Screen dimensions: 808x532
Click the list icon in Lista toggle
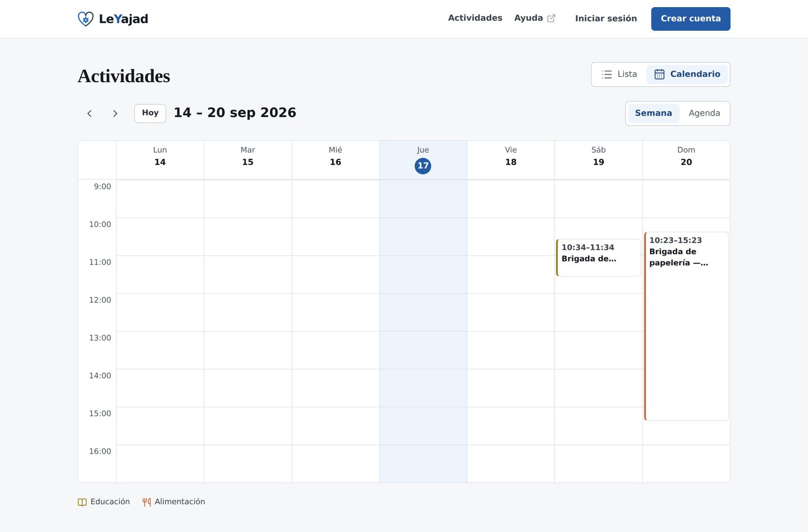point(607,74)
